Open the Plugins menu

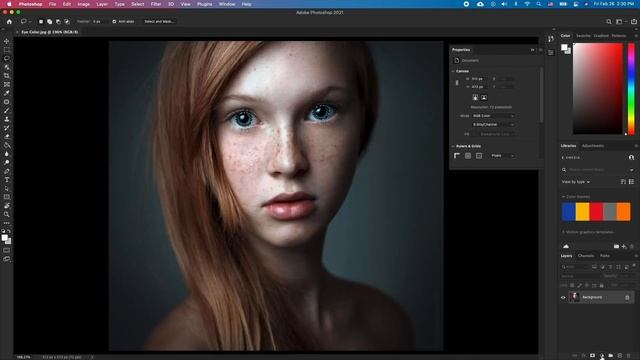(x=204, y=4)
